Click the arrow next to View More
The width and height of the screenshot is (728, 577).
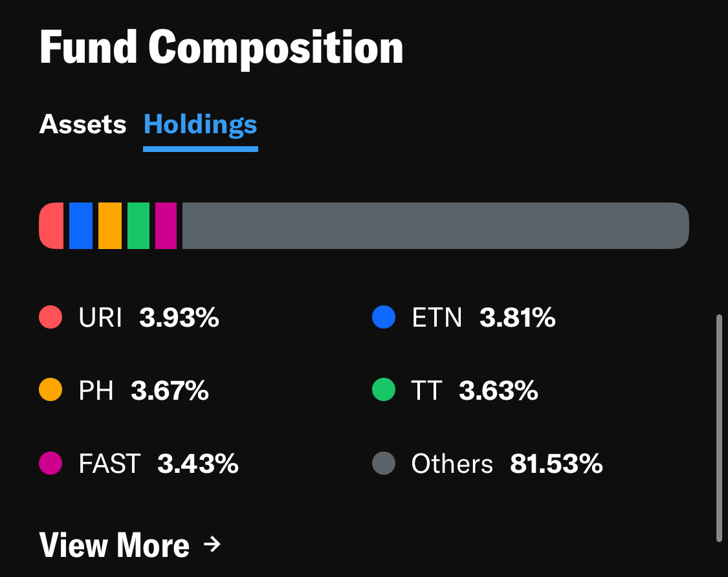coord(211,545)
